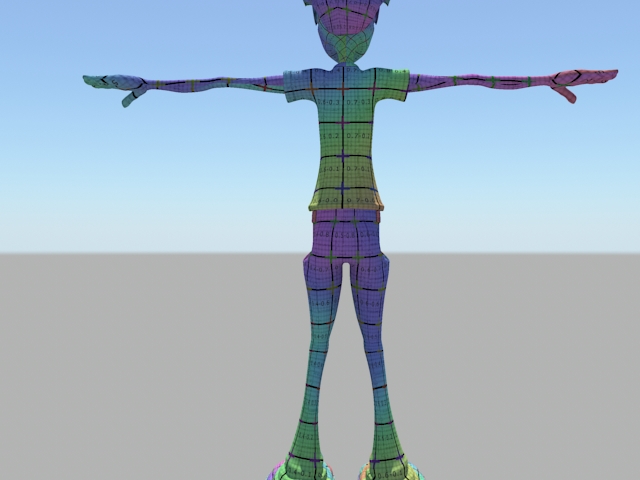Select the character's head in the viewport
Image resolution: width=640 pixels, height=480 pixels.
click(x=346, y=31)
